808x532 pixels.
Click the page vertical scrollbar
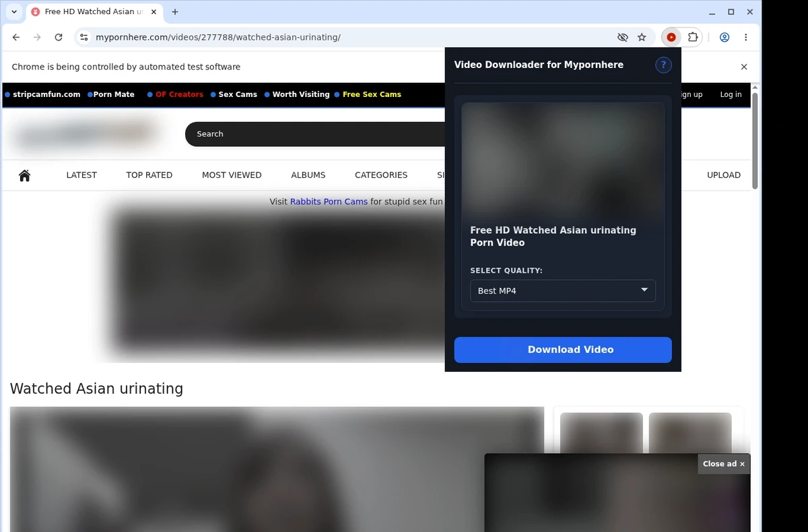[755, 141]
